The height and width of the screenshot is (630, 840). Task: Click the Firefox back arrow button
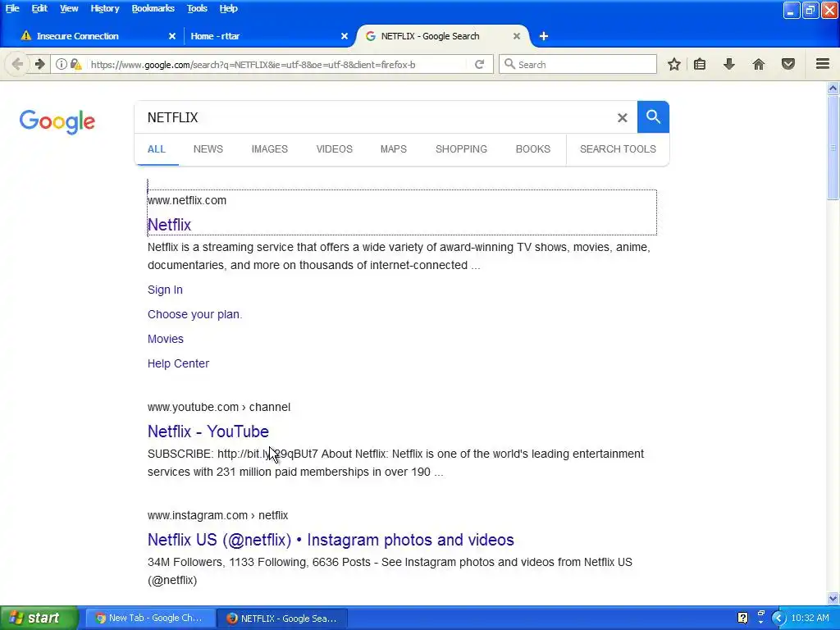point(17,64)
